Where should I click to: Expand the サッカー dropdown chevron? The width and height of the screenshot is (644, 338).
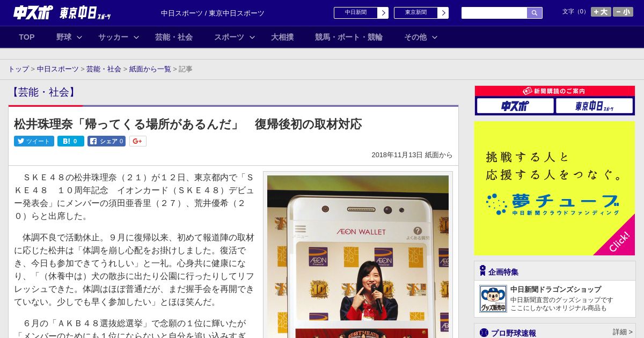136,37
